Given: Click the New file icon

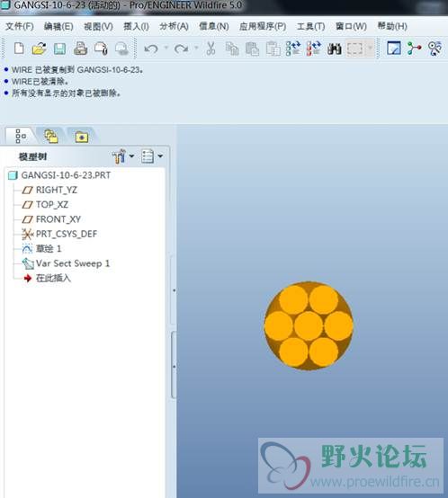Looking at the screenshot, I should [x=19, y=49].
